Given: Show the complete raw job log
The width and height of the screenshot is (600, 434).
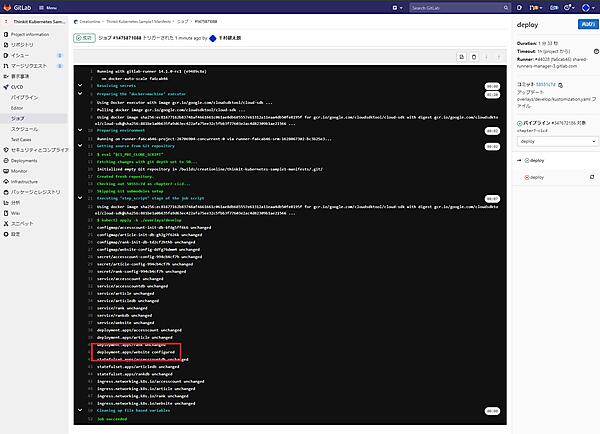Looking at the screenshot, I should coord(461,57).
